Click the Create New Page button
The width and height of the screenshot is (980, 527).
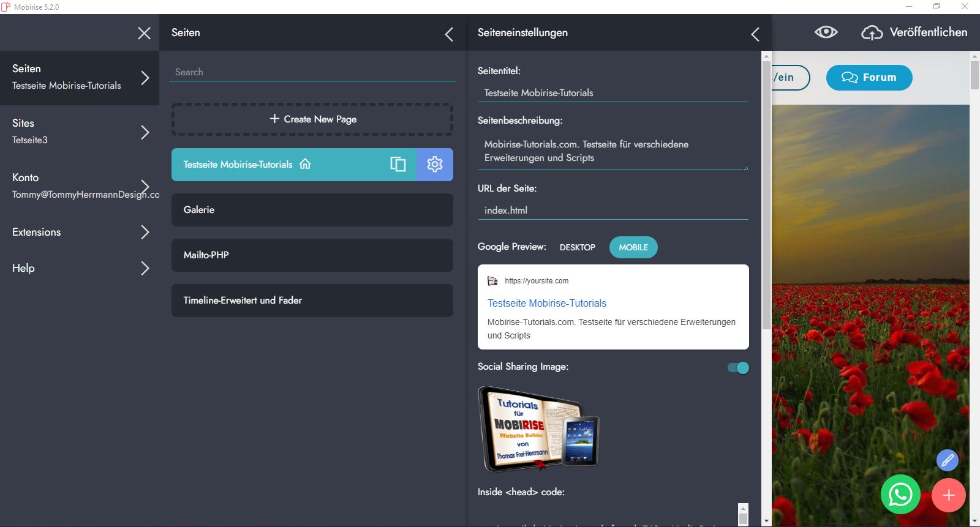[312, 119]
